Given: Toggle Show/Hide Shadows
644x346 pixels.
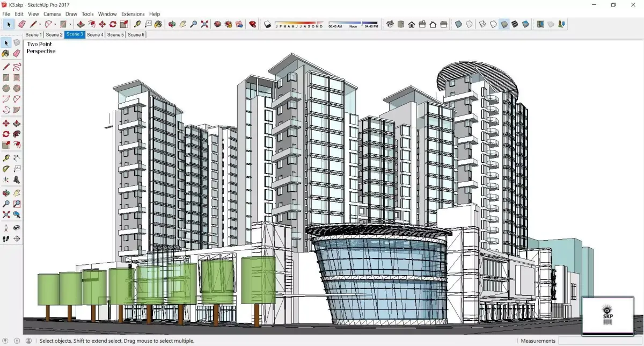Looking at the screenshot, I should tap(267, 24).
